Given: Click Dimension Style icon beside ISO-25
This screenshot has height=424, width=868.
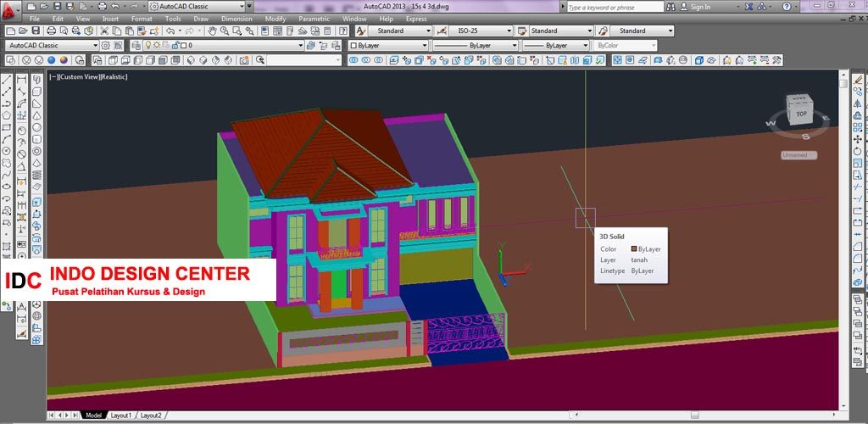Looking at the screenshot, I should point(442,31).
